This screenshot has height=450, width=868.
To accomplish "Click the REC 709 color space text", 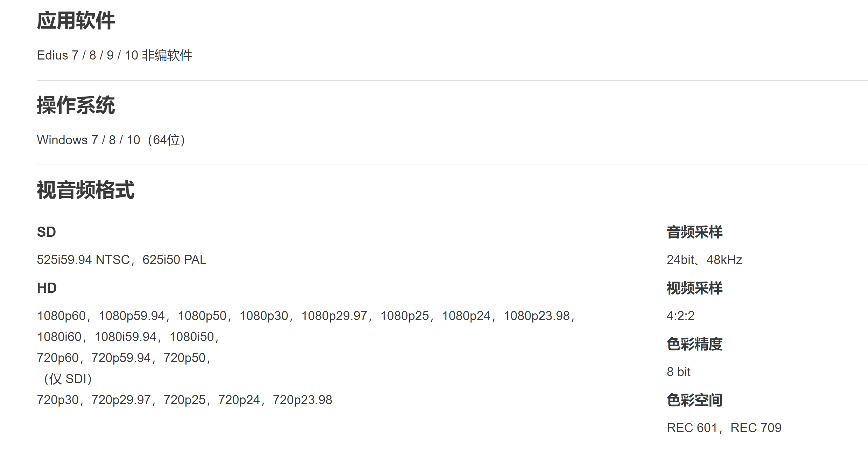I will (x=756, y=428).
